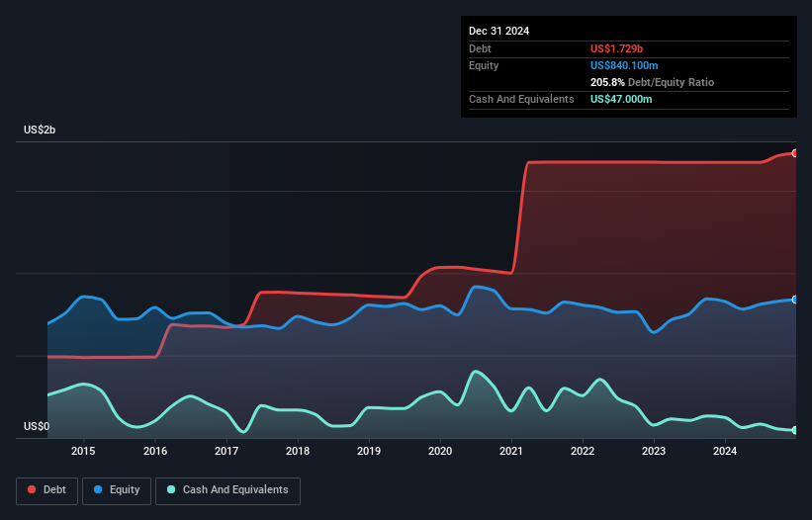Toggle the Equity series legend button

point(117,490)
